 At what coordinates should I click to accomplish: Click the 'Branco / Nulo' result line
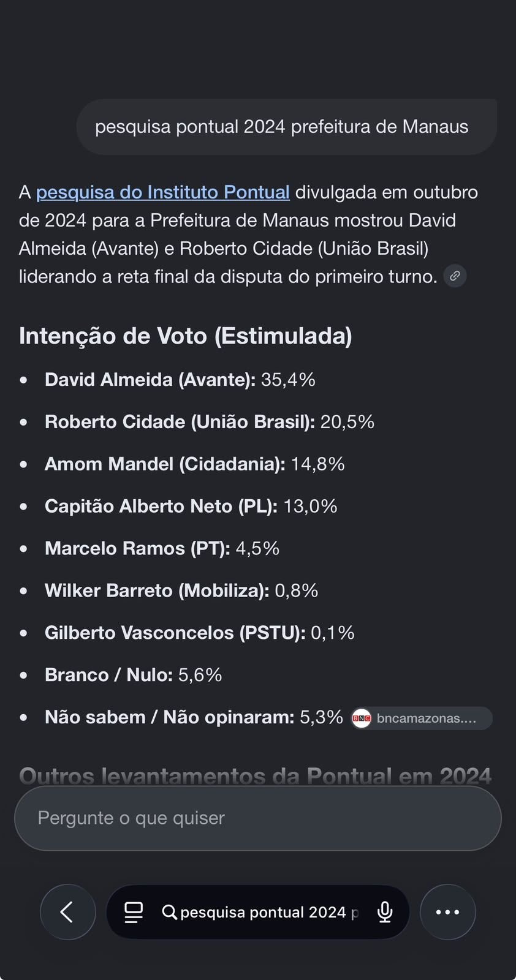tap(134, 675)
